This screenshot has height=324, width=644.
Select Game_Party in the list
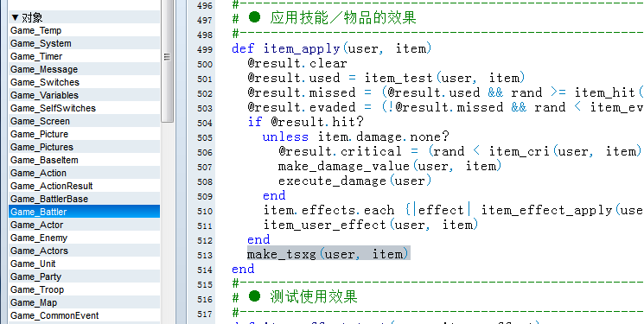[x=84, y=276]
